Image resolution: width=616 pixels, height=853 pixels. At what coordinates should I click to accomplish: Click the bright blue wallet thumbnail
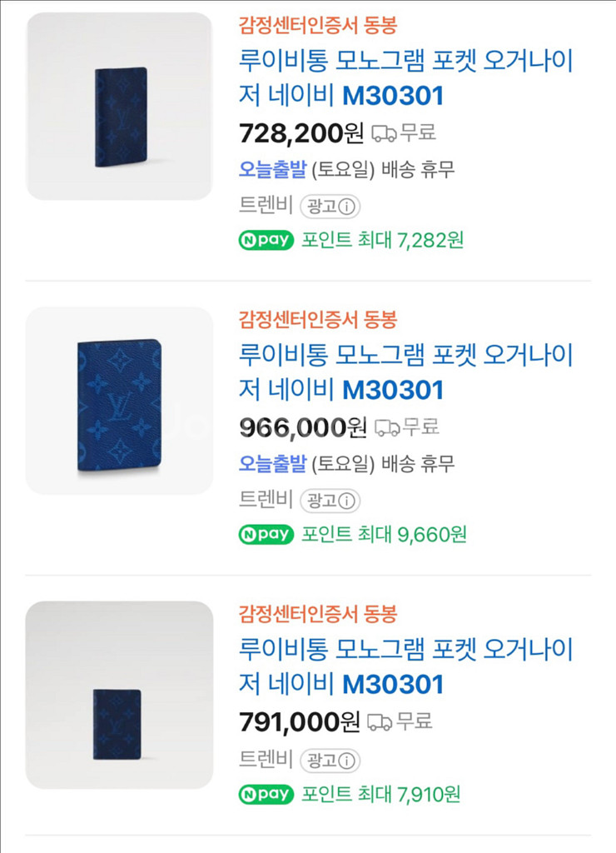(119, 401)
